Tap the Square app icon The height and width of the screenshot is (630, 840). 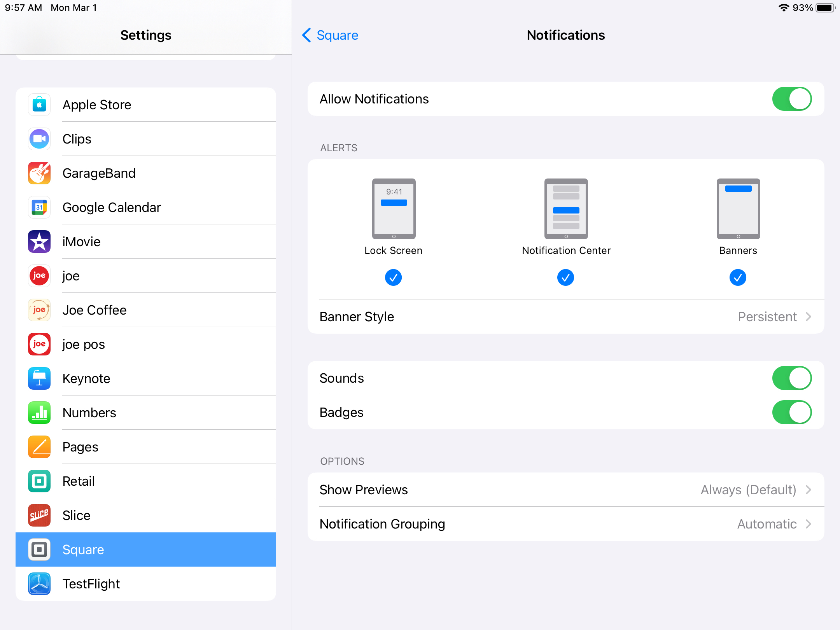point(39,549)
